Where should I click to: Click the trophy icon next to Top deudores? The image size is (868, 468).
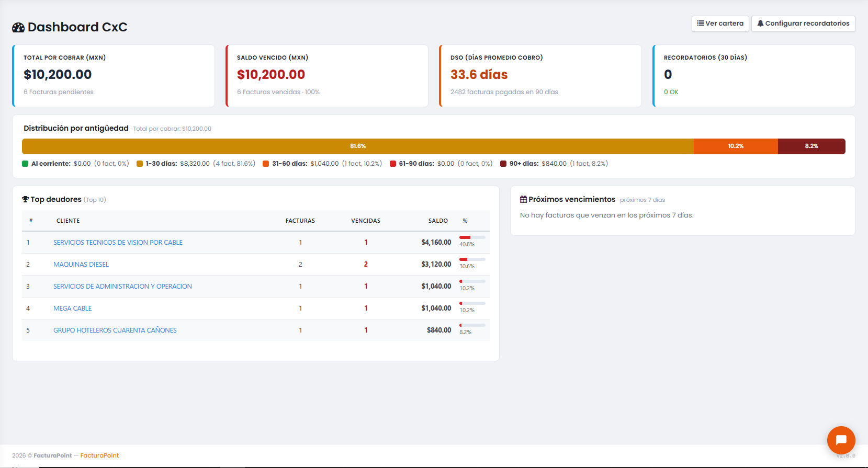point(25,199)
